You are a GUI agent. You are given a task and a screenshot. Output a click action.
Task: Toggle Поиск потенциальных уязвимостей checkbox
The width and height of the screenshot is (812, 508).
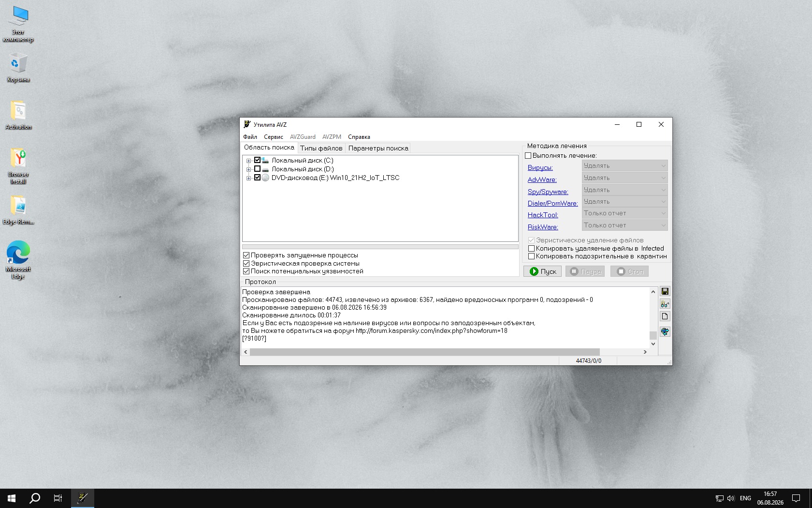click(246, 271)
